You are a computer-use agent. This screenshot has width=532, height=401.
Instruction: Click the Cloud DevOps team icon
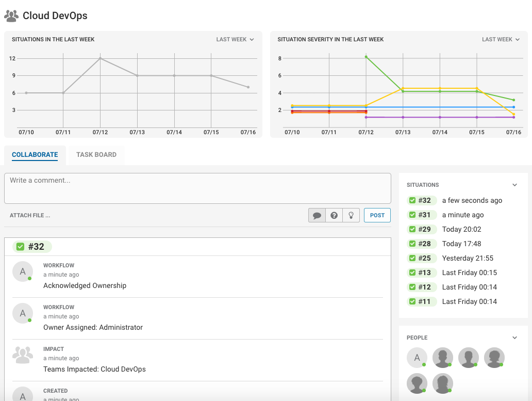[x=11, y=16]
